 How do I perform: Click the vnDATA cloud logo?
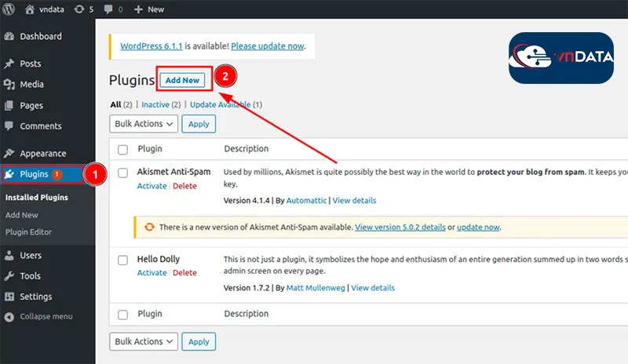(560, 58)
